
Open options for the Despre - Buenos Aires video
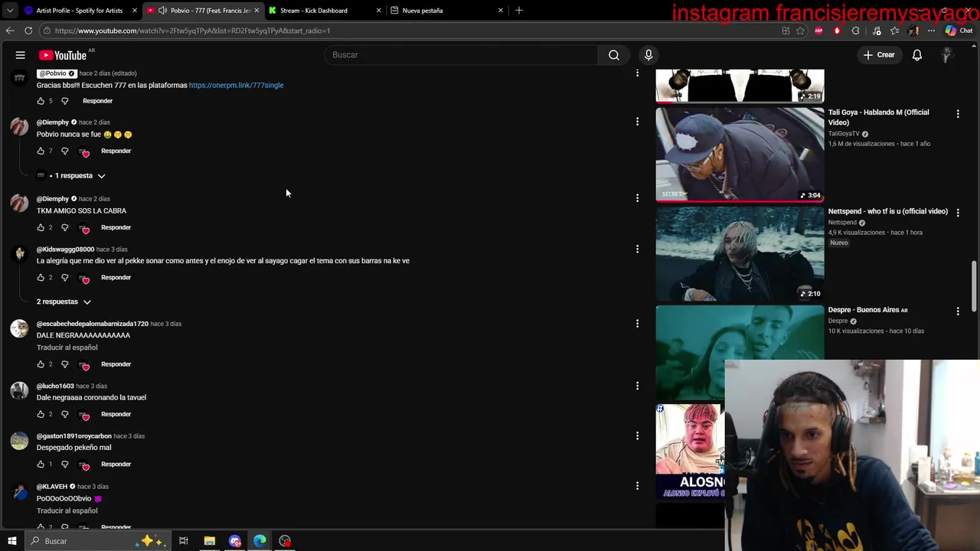point(958,311)
